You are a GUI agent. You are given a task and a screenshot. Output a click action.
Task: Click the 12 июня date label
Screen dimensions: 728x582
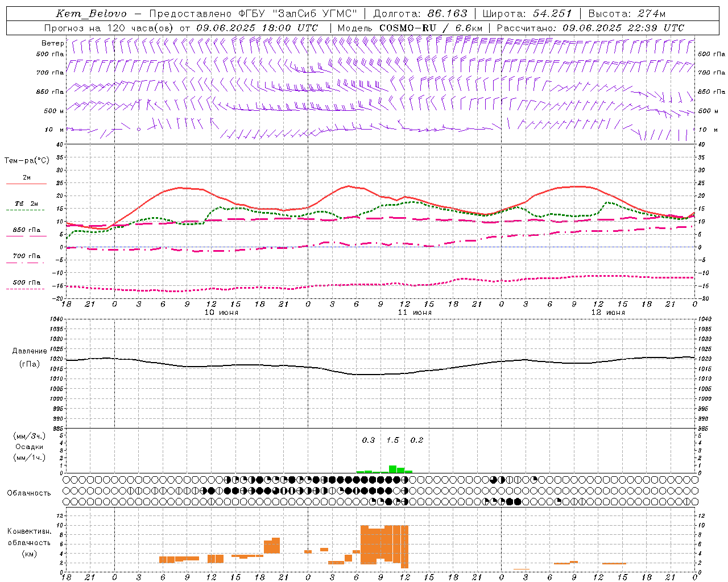coord(608,313)
